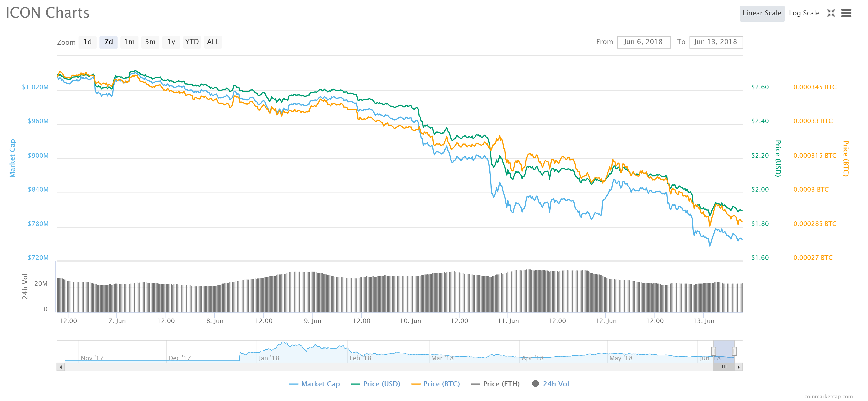
Task: Click the Market Cap axis title
Action: click(x=12, y=158)
